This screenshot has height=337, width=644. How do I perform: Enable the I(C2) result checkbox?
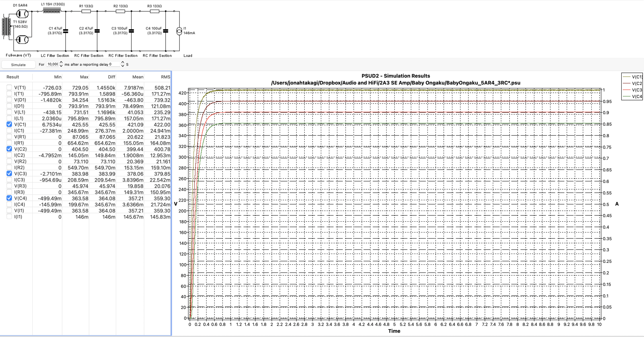[x=9, y=155]
